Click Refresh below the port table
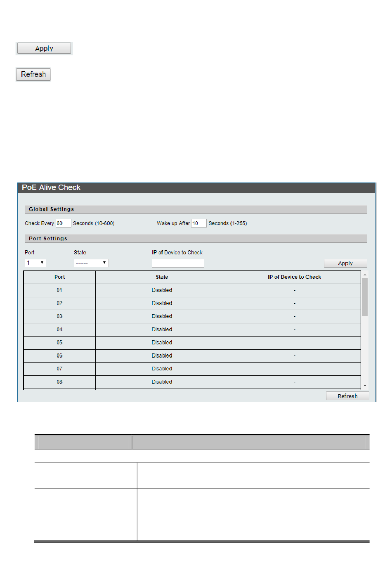This screenshot has width=392, height=569. [347, 396]
